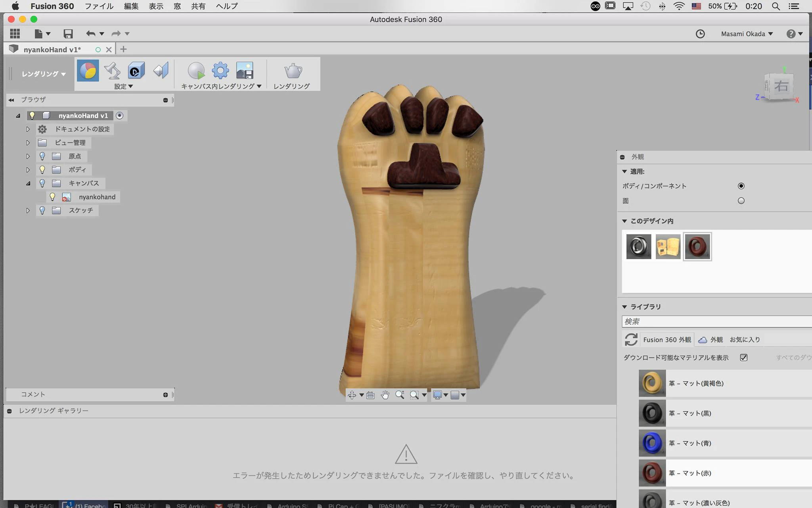Open the Window (窓) menu

click(x=177, y=6)
